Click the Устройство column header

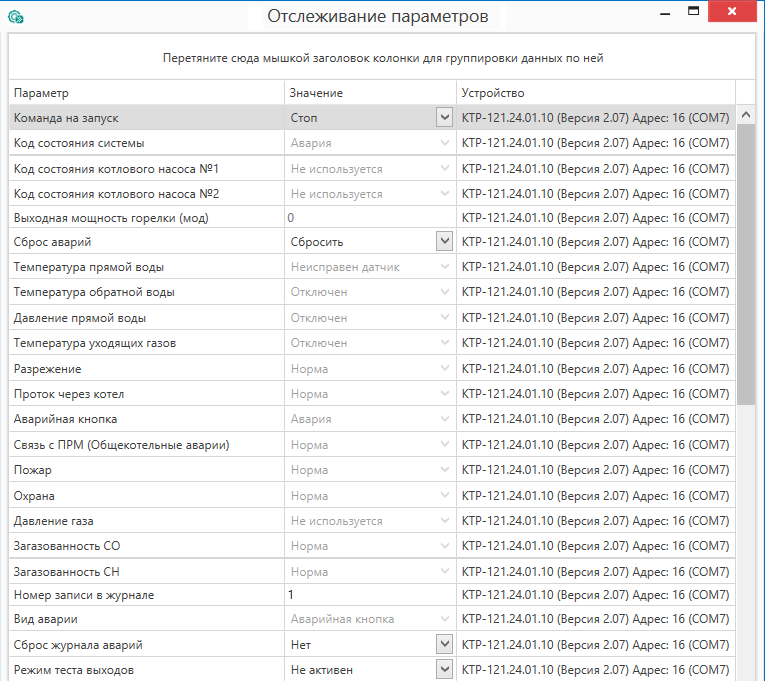[x=595, y=93]
